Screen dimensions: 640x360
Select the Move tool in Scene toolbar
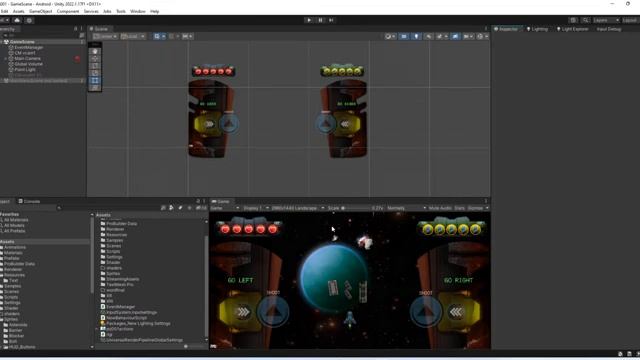(x=95, y=59)
